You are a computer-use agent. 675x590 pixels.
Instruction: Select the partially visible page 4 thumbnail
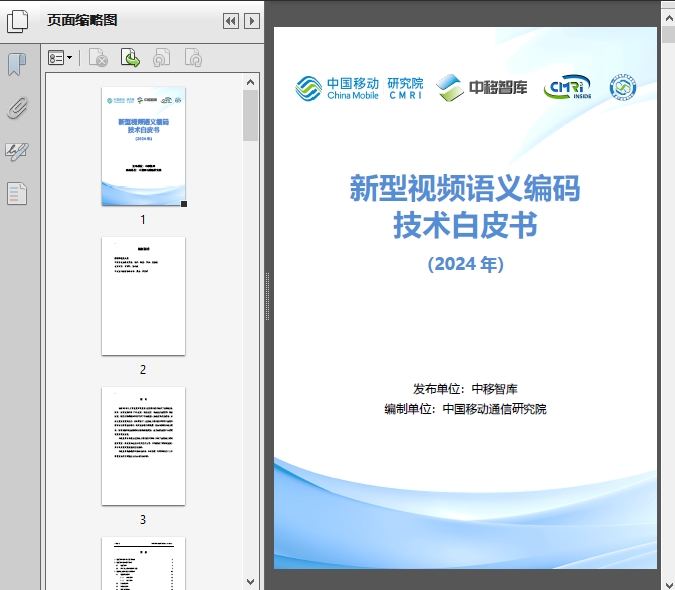(x=143, y=563)
